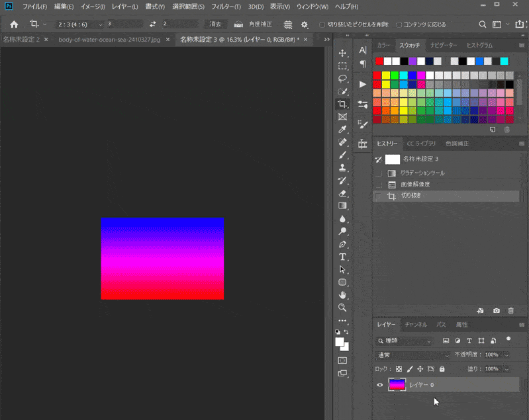Click the 消去 button
Image resolution: width=529 pixels, height=420 pixels.
pyautogui.click(x=215, y=24)
